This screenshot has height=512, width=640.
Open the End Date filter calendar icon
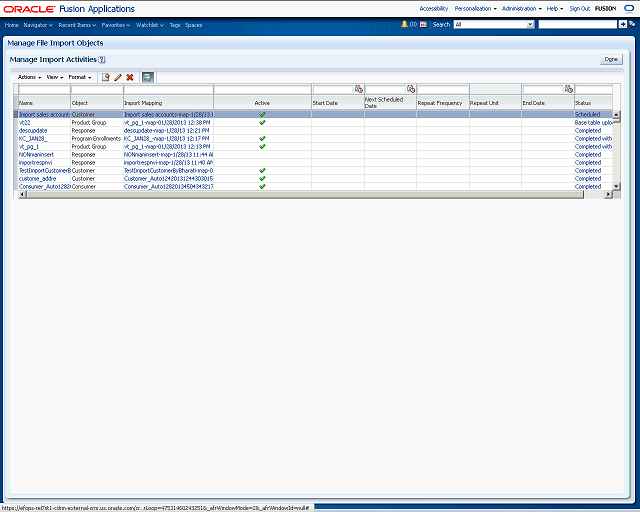[569, 89]
